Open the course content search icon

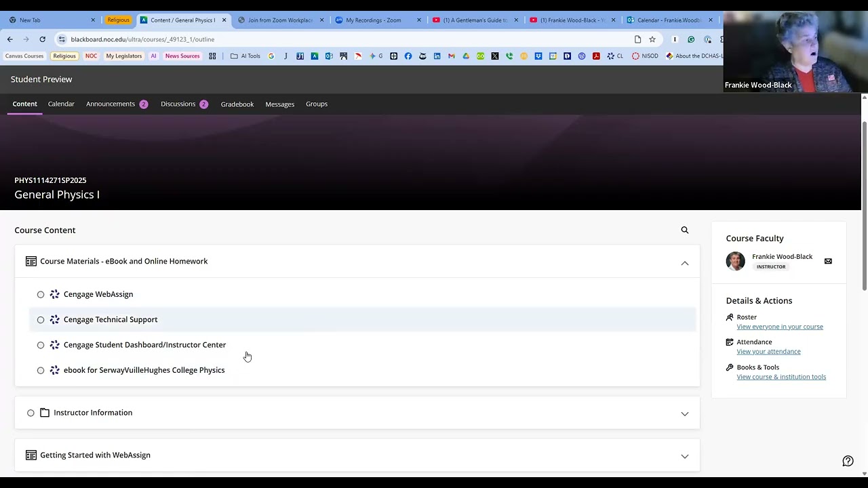[685, 230]
